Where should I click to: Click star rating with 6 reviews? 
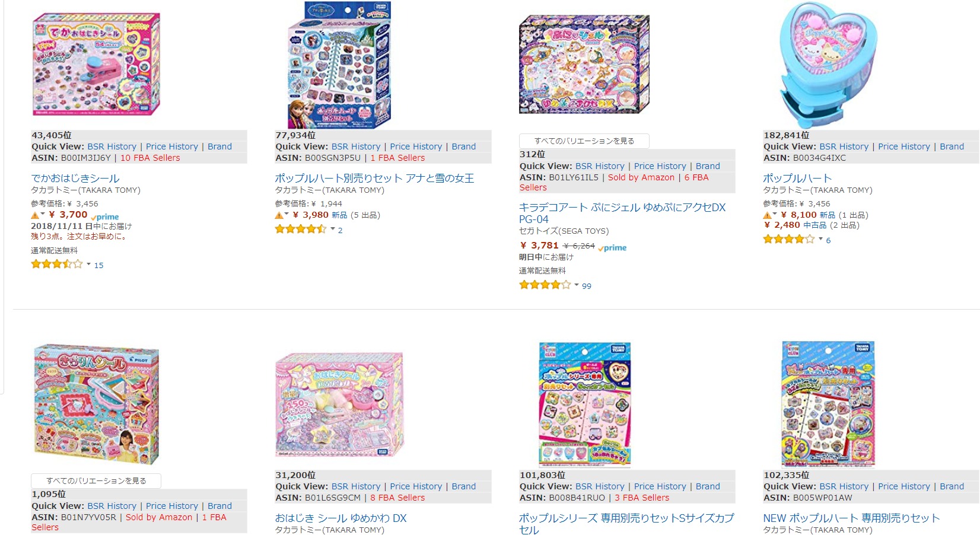coord(789,240)
